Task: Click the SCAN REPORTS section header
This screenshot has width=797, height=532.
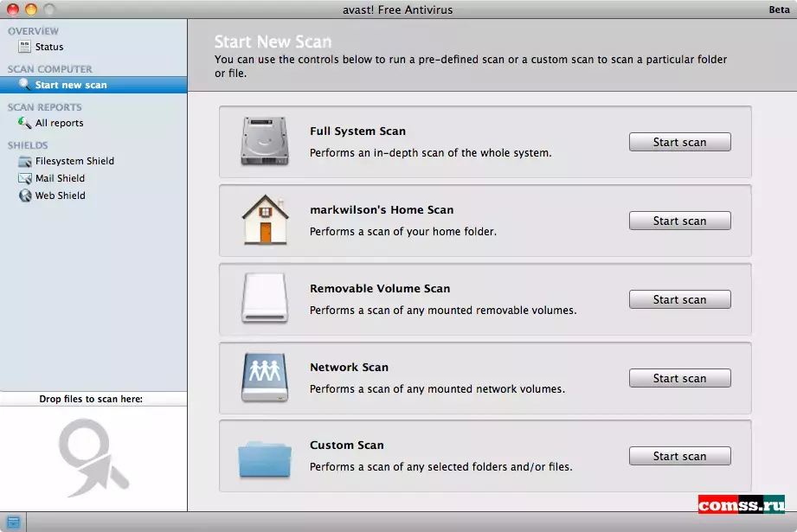Action: pos(45,107)
